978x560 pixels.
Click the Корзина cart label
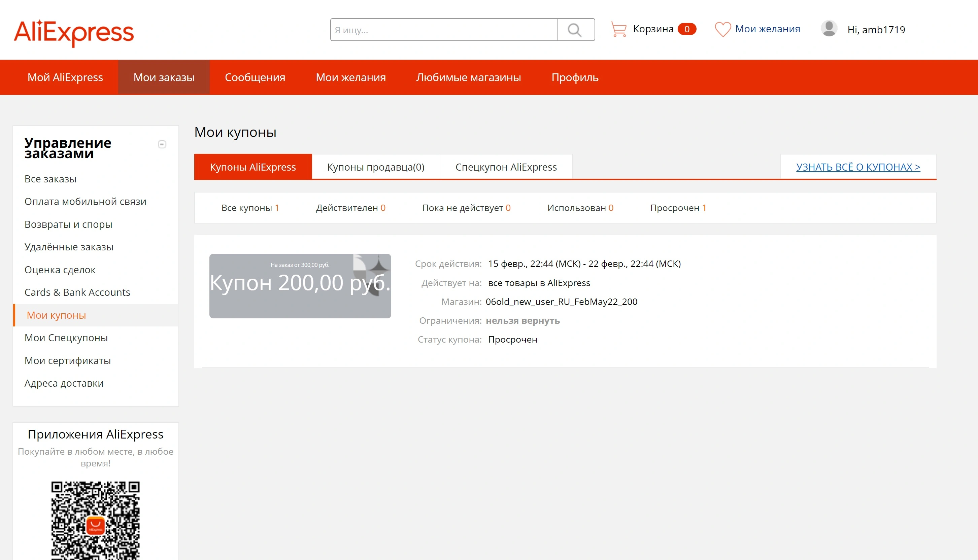[x=653, y=29]
